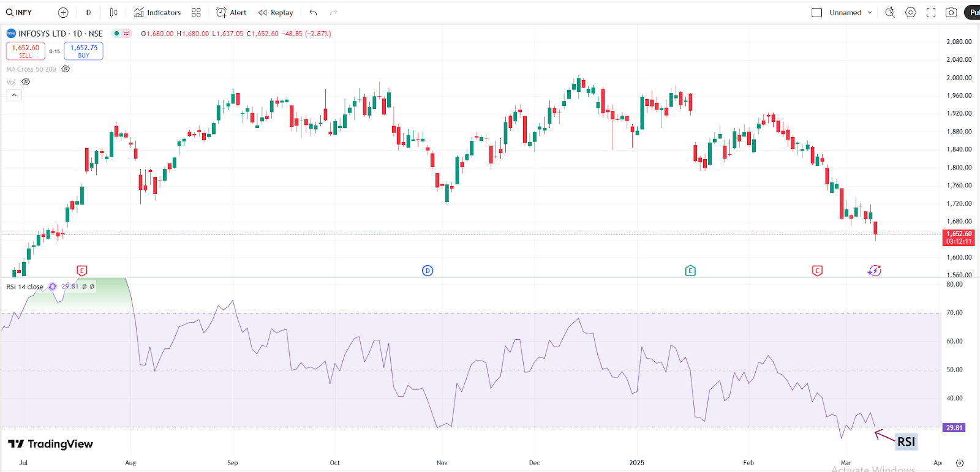Viewport: 980px width, 472px height.
Task: Show the MA Cross 50 200 indicator
Action: click(66, 69)
